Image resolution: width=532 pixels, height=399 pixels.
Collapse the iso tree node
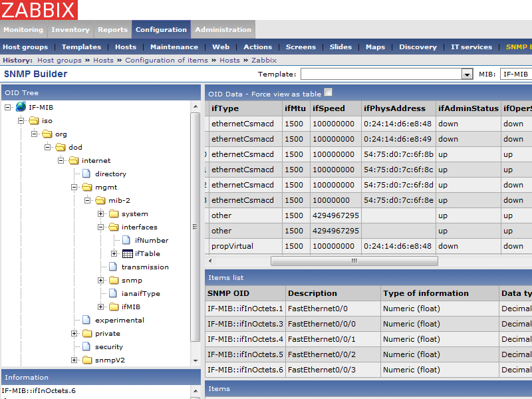coord(21,120)
